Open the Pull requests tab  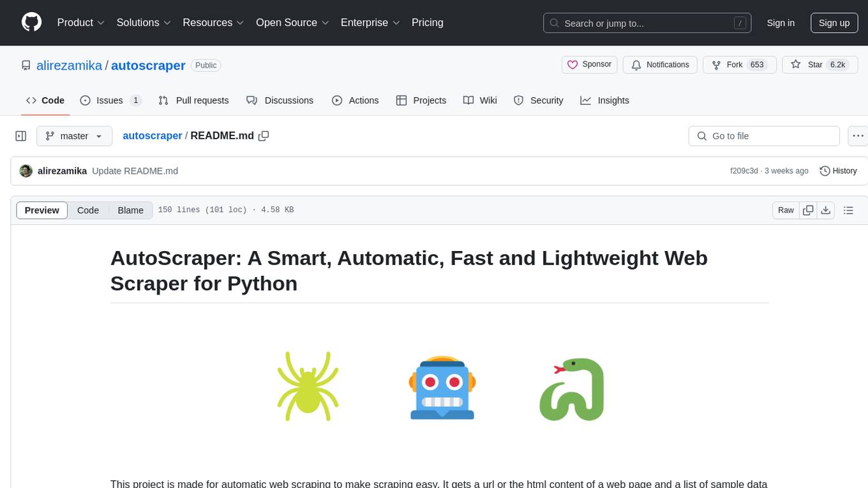(x=193, y=100)
